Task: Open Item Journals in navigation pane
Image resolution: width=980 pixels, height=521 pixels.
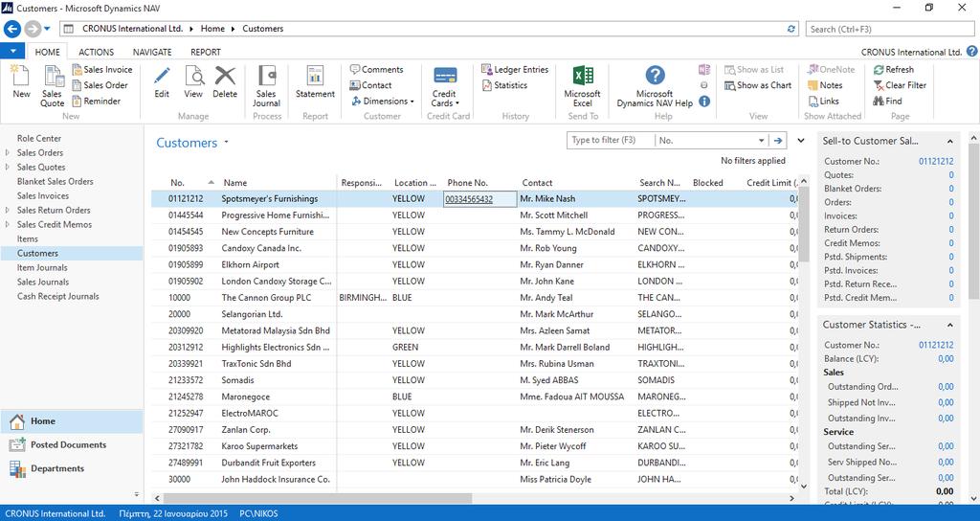Action: tap(42, 268)
